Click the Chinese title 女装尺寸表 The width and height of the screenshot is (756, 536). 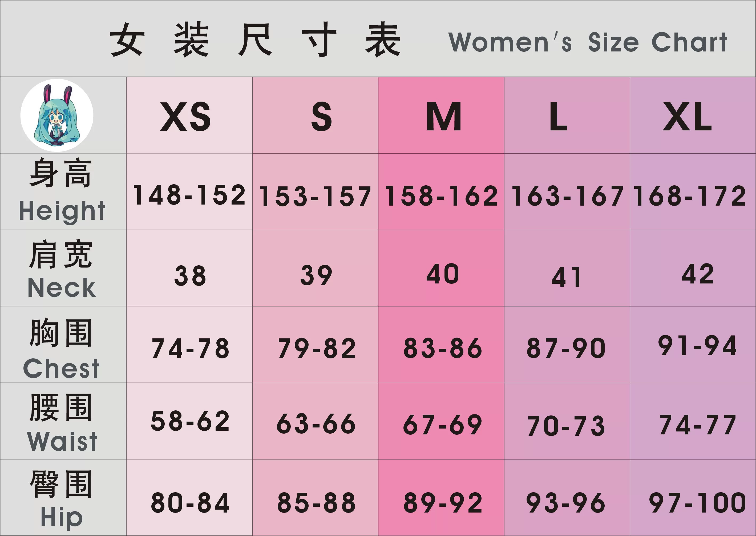pyautogui.click(x=255, y=40)
